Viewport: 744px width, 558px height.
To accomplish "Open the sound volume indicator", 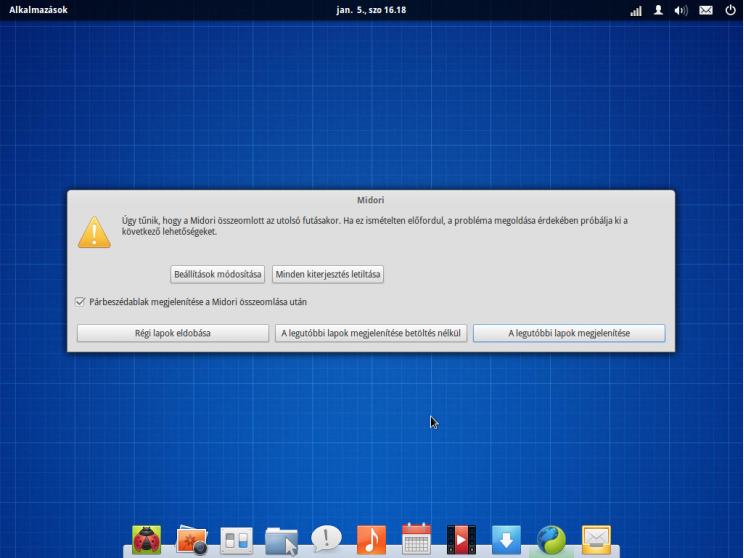I will click(681, 10).
